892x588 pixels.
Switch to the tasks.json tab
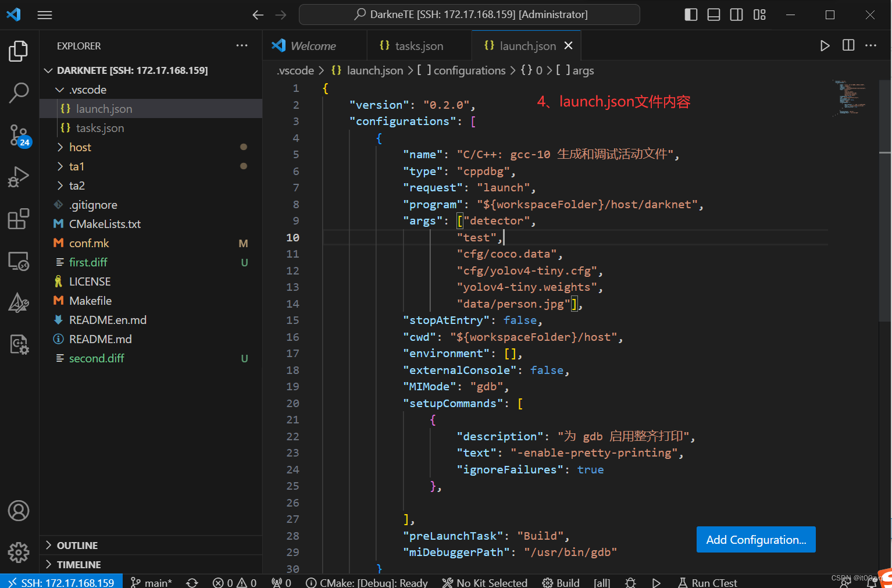pos(419,45)
